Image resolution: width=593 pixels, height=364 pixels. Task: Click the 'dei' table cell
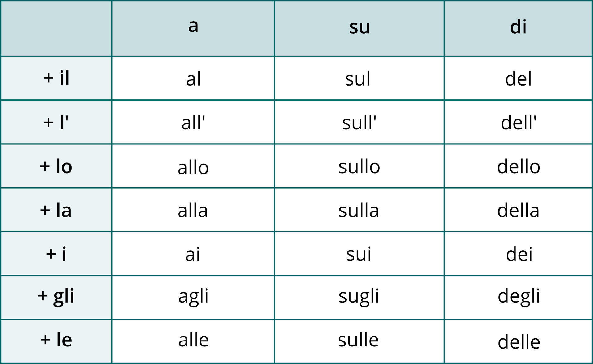(x=519, y=254)
